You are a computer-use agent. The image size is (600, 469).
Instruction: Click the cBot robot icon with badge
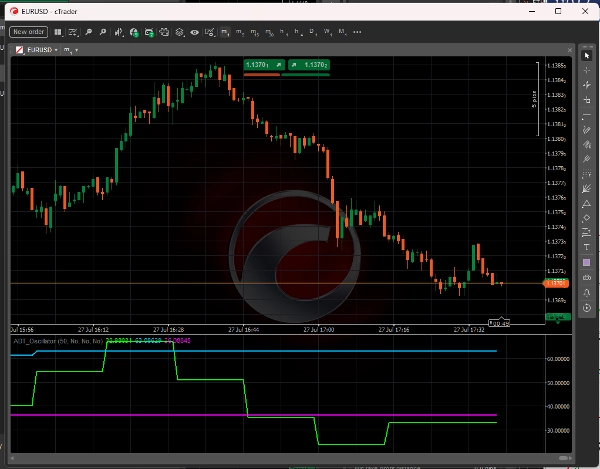click(149, 33)
